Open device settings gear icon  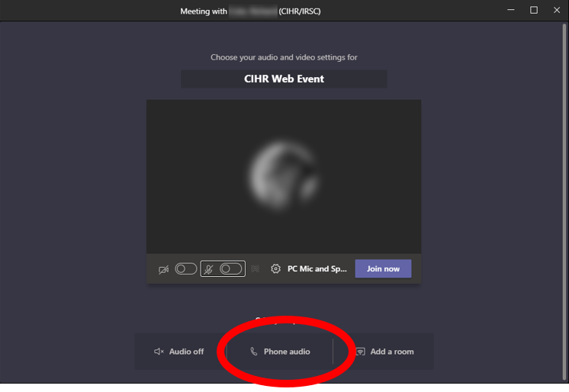pyautogui.click(x=275, y=268)
